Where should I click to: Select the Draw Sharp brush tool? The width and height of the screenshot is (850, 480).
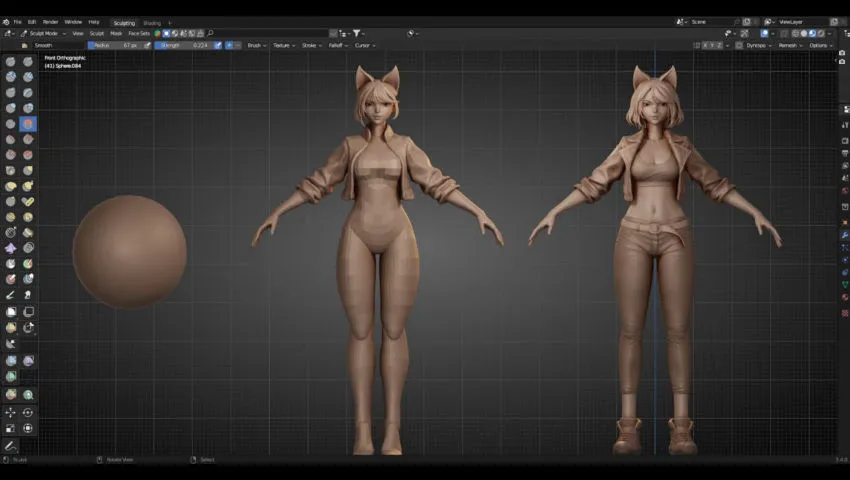(28, 61)
